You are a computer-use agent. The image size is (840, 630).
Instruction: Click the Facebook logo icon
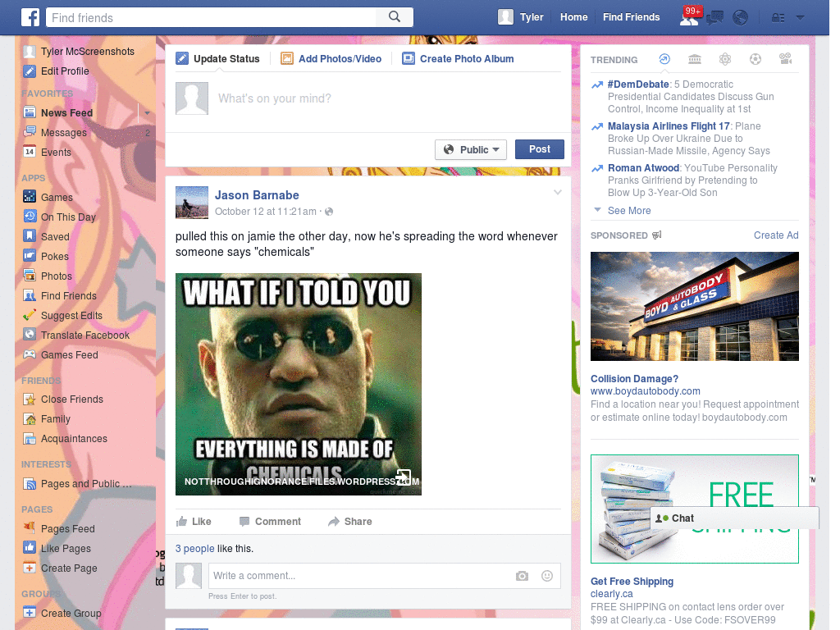point(30,17)
